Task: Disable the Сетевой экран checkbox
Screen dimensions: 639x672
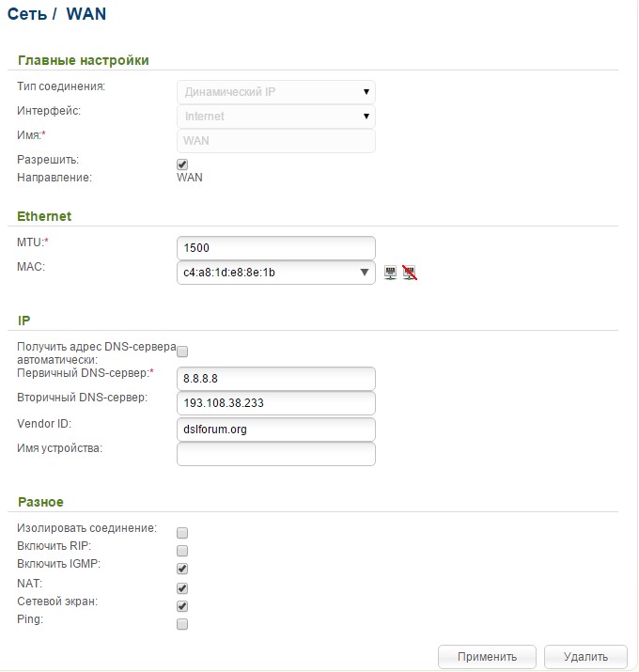Action: click(x=182, y=606)
